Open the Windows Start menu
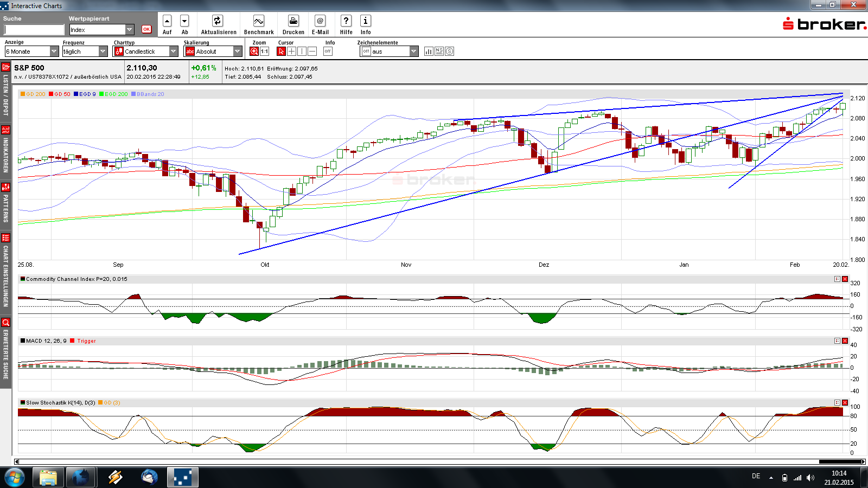 [15, 478]
